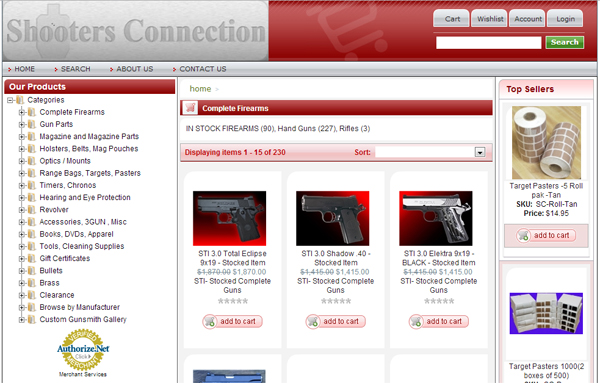Click the Bullets folder icon

32,271
